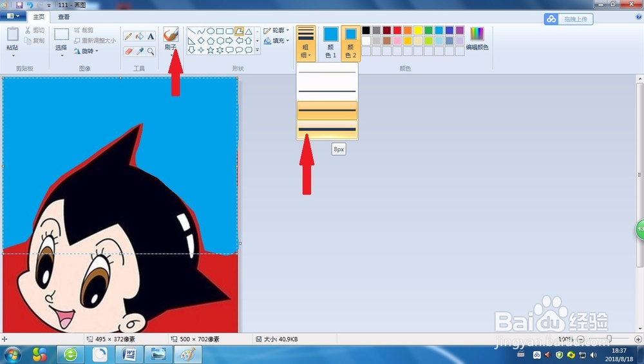Click the zoom out minus button
The width and height of the screenshot is (644, 364).
click(x=580, y=340)
